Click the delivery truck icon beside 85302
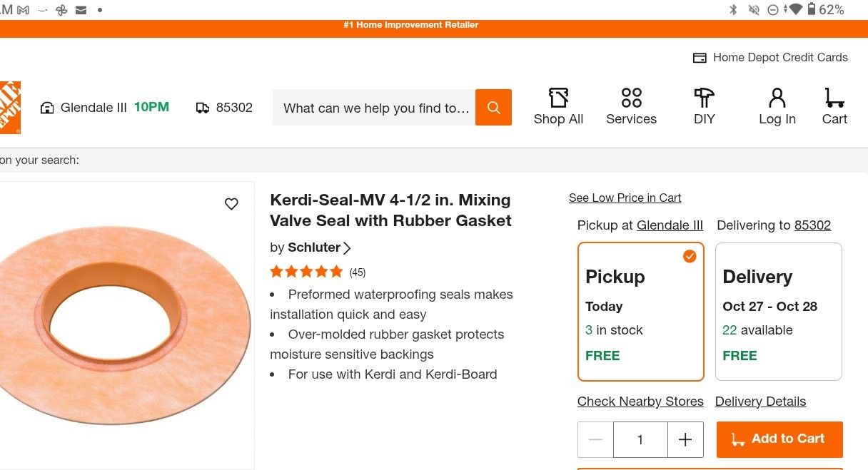This screenshot has width=868, height=470. (x=203, y=107)
